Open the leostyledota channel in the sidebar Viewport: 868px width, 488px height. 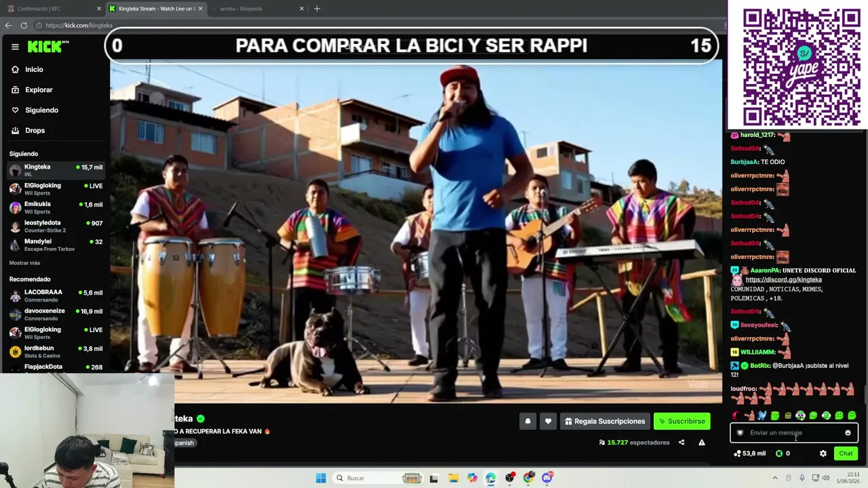pos(56,226)
